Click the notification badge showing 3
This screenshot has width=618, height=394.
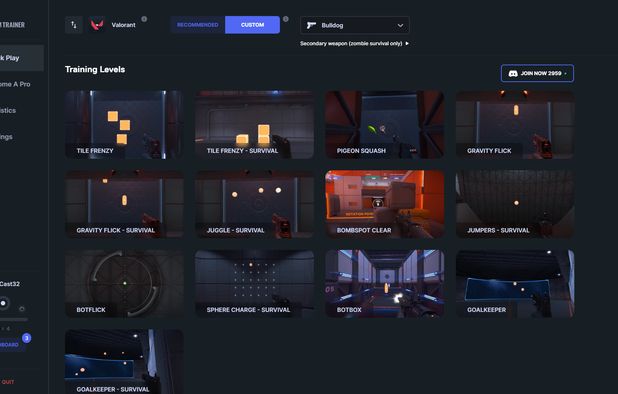pos(26,338)
